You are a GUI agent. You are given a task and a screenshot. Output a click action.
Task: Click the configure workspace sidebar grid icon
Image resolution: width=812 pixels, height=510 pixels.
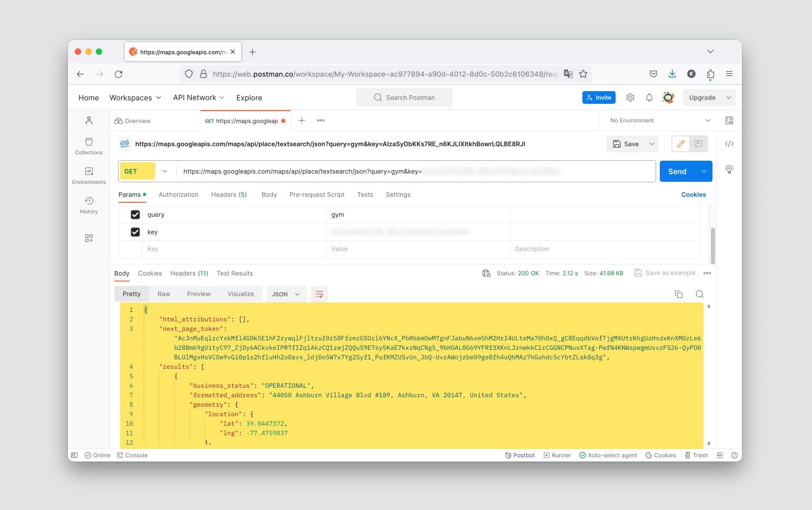coord(89,238)
